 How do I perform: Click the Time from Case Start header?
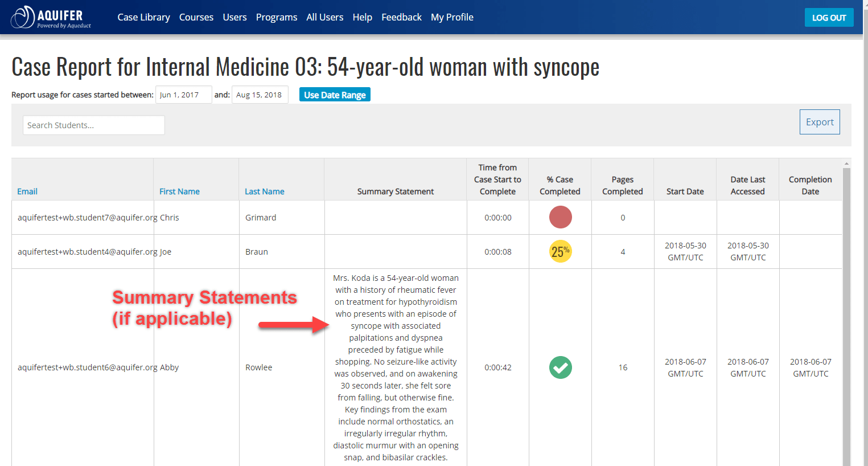497,179
